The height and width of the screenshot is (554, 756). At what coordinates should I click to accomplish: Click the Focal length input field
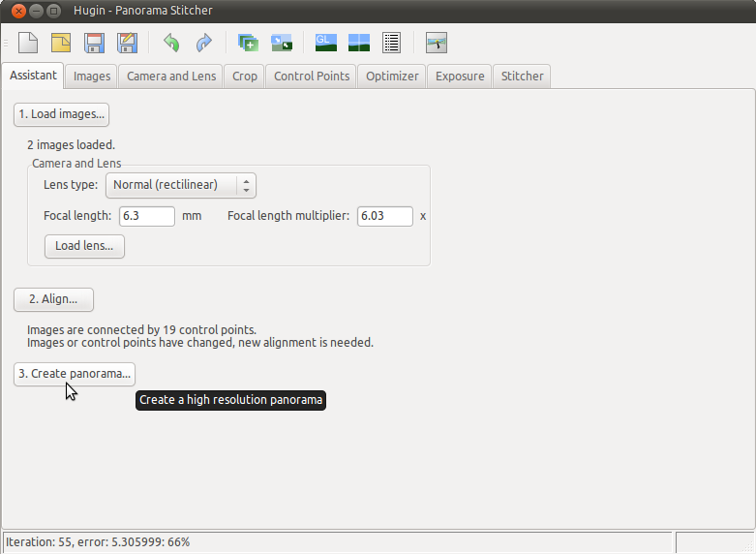[147, 216]
